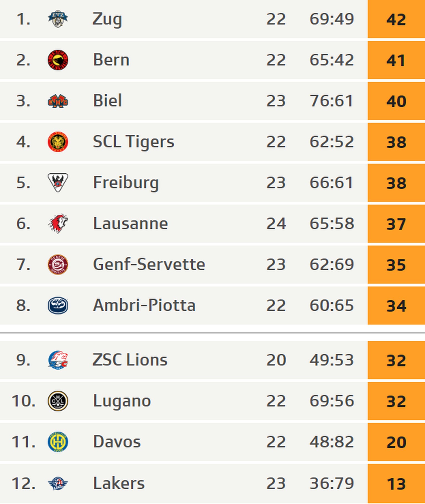Screen dimensions: 425x504
Task: Open the Lakers team logo
Action: click(58, 483)
